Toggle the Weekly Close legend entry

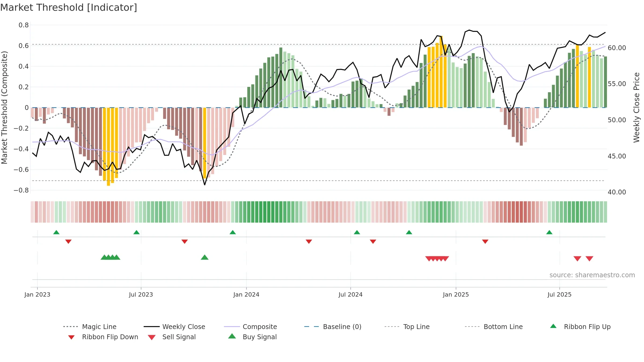[174, 327]
